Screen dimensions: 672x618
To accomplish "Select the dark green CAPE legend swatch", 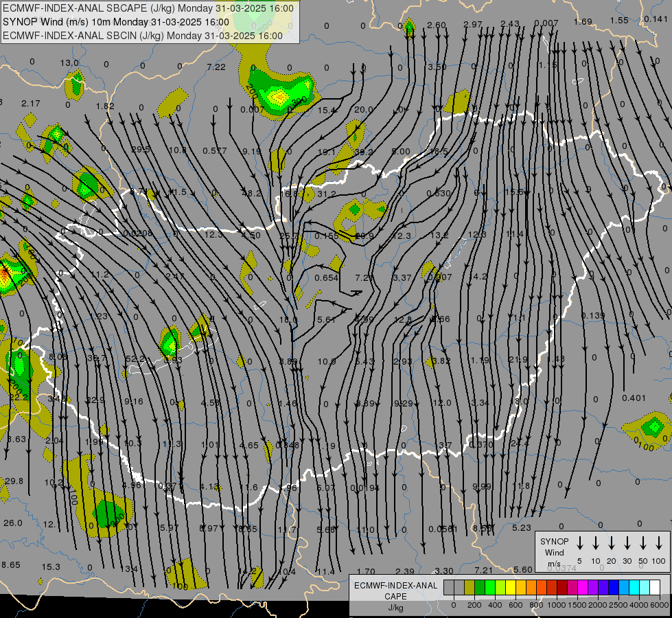I will (x=480, y=587).
